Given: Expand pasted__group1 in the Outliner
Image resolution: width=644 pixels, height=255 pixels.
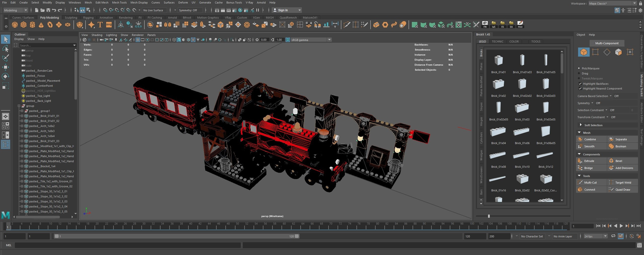Looking at the screenshot, I should (22, 111).
